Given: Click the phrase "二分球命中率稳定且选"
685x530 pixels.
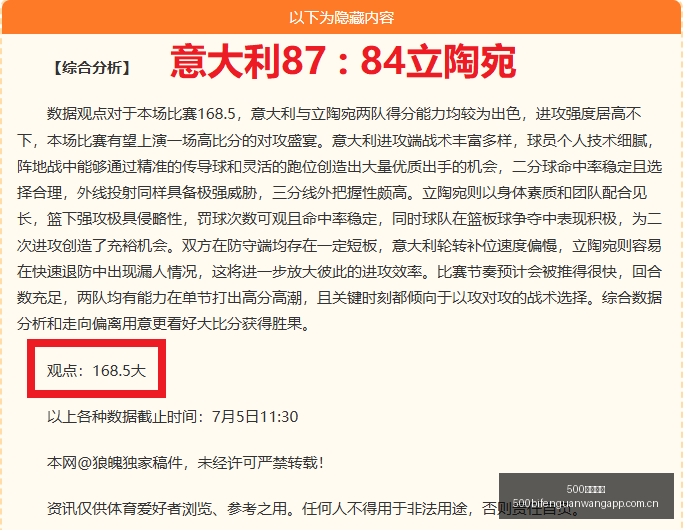Looking at the screenshot, I should point(587,166).
